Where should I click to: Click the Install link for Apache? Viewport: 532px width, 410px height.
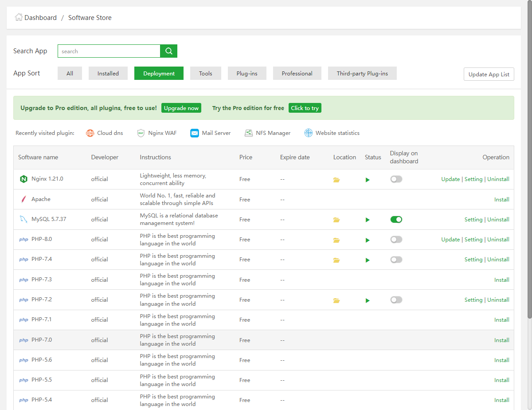coord(501,200)
